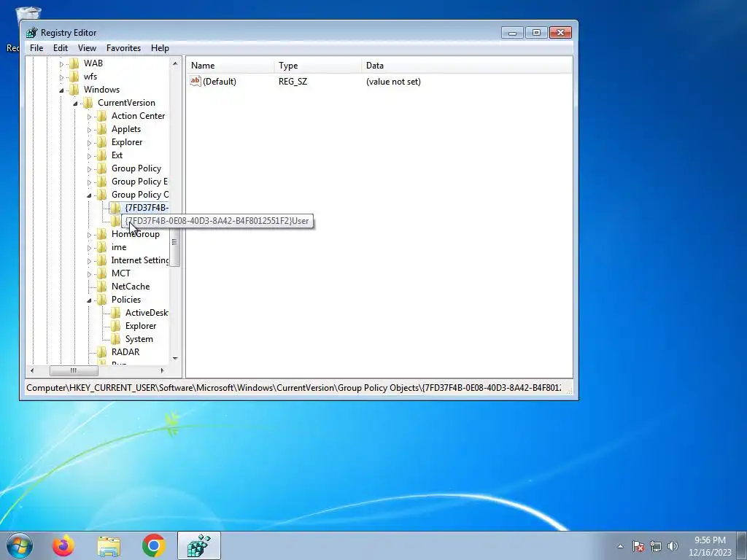This screenshot has height=560, width=747.
Task: Click the REG_SZ type cell
Action: (x=293, y=82)
